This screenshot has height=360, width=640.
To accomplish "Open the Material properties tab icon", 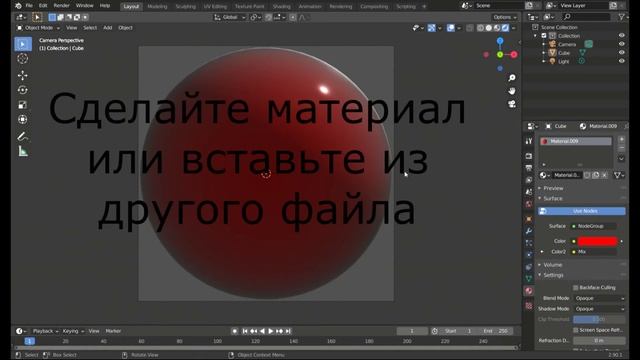I will click(x=529, y=291).
